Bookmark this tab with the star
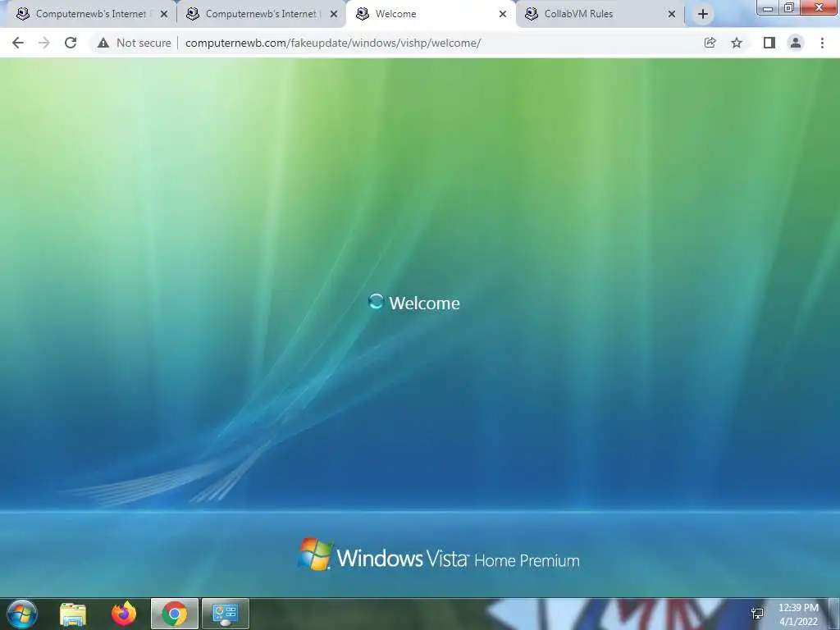Viewport: 840px width, 630px height. pos(737,43)
